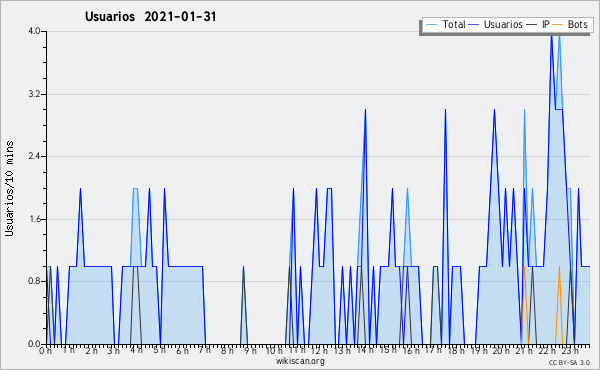Click the orange Bots legend line
The image size is (600, 370).
[558, 25]
